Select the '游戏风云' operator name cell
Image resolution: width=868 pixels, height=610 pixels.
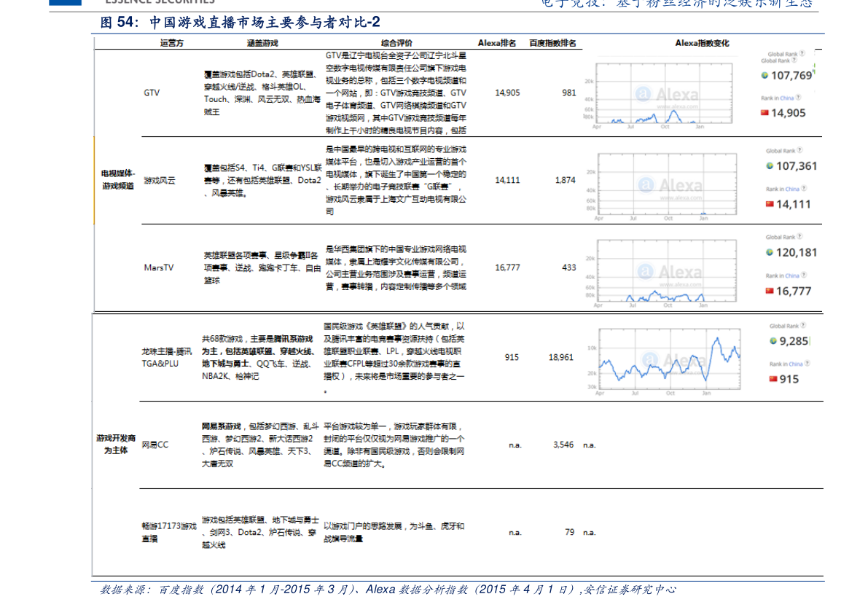click(x=160, y=181)
